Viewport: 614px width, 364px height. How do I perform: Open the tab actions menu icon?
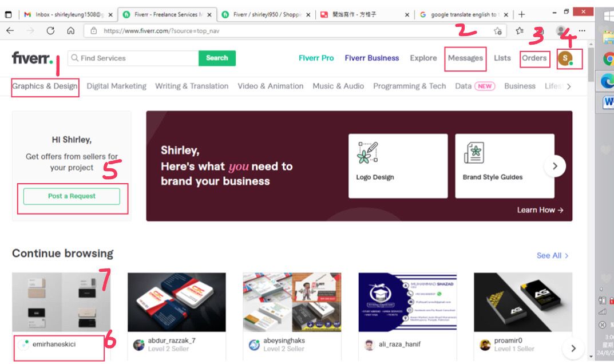(x=8, y=14)
